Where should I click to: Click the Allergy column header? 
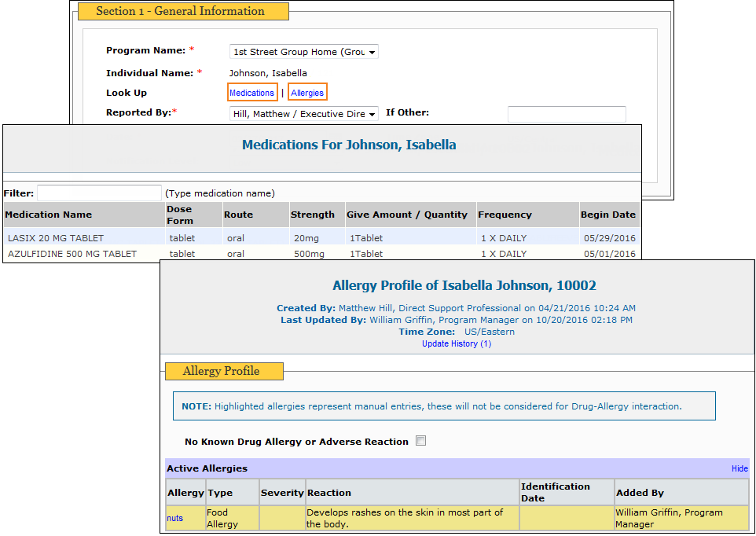tap(185, 492)
